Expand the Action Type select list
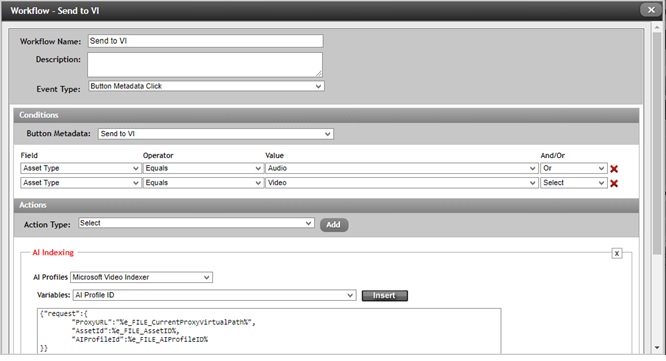This screenshot has height=361, width=666. point(196,223)
